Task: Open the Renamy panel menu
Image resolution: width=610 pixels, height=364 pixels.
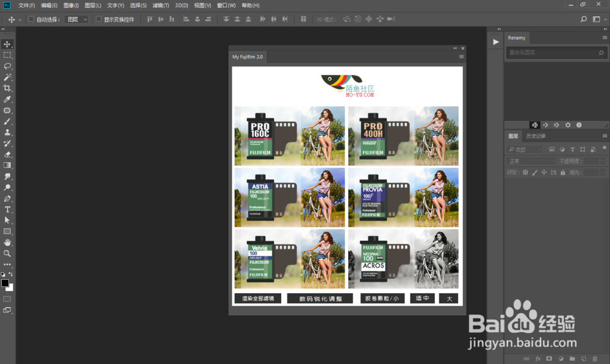Action: [x=605, y=38]
